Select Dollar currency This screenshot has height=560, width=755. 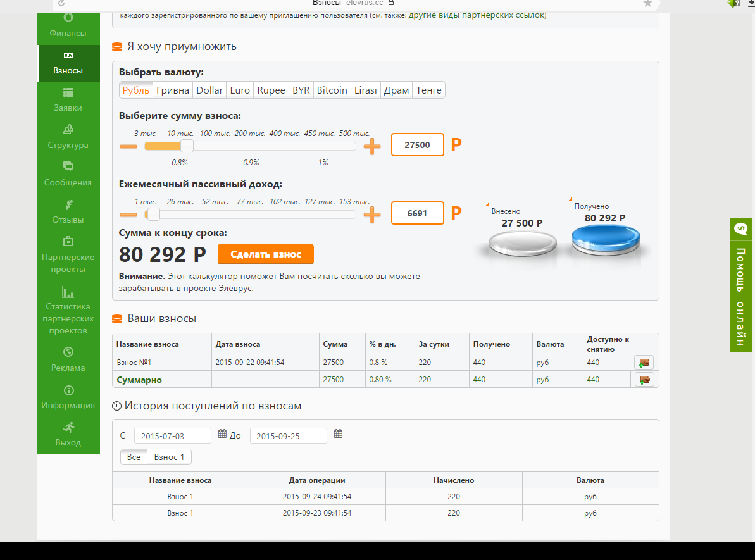[209, 90]
